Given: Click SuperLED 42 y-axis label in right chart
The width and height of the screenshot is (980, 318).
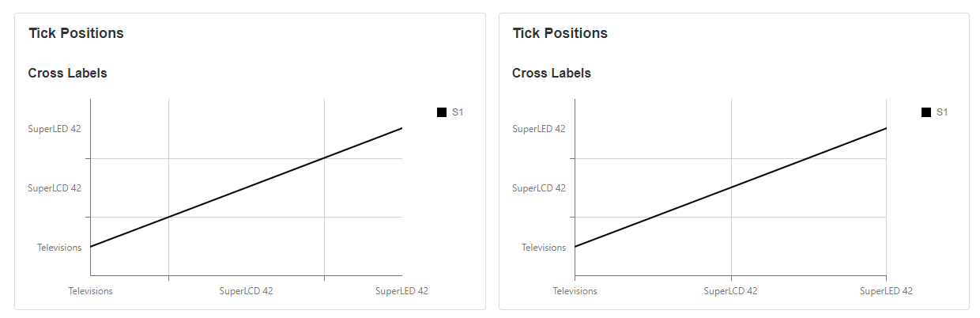Looking at the screenshot, I should point(539,129).
